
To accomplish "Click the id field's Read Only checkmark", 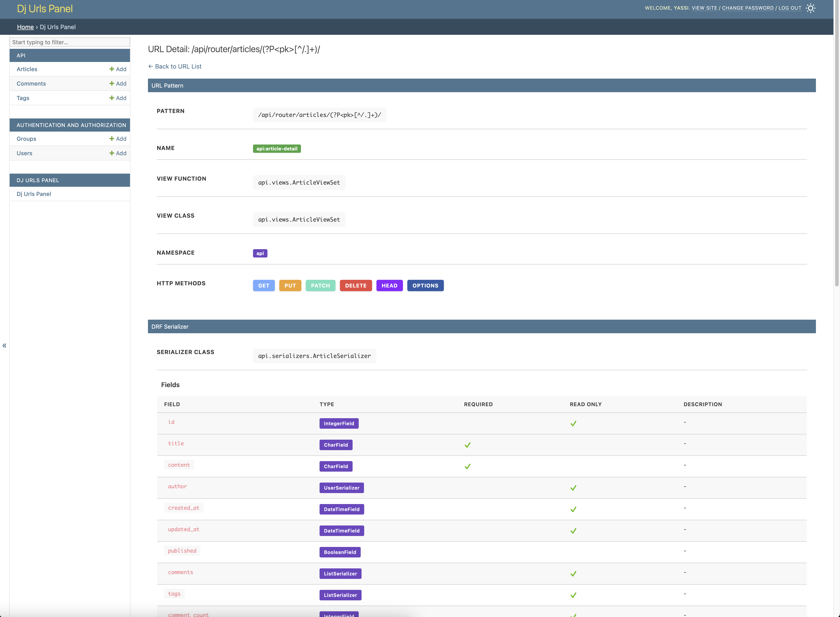I will (x=573, y=423).
